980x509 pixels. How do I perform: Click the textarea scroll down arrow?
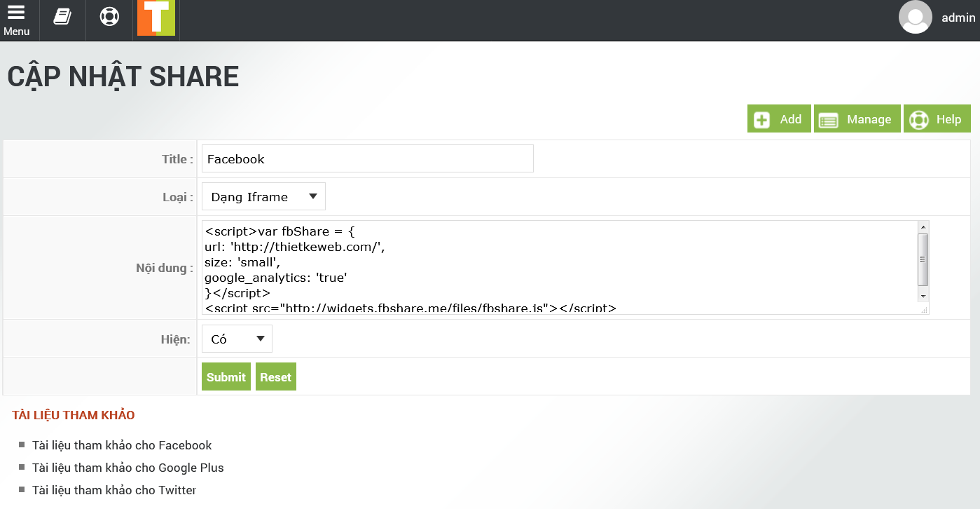click(x=923, y=297)
